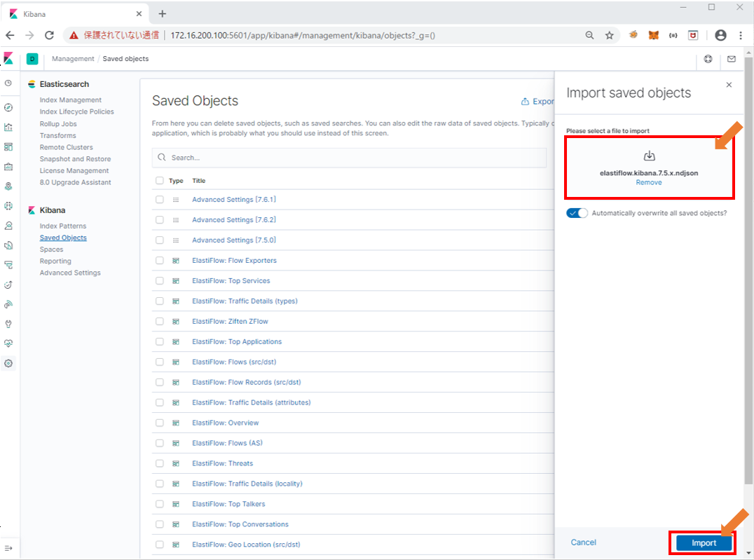Open Index Lifecycle Policies
This screenshot has width=754, height=560.
(x=77, y=111)
